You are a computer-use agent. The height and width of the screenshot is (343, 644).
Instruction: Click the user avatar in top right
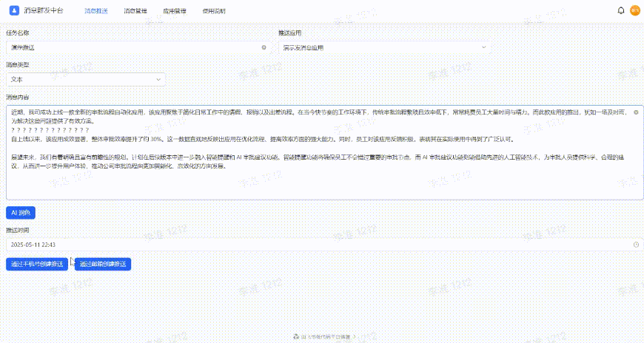(x=634, y=10)
